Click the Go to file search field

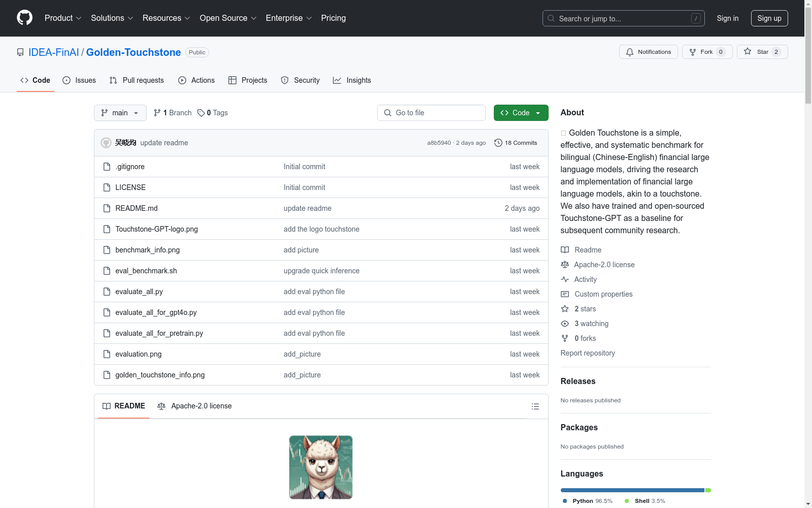pos(431,113)
